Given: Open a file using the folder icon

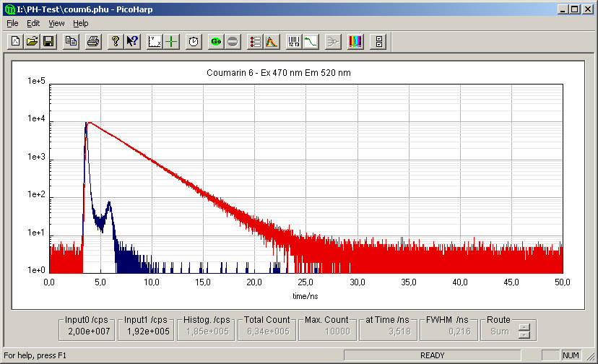Looking at the screenshot, I should click(x=32, y=42).
